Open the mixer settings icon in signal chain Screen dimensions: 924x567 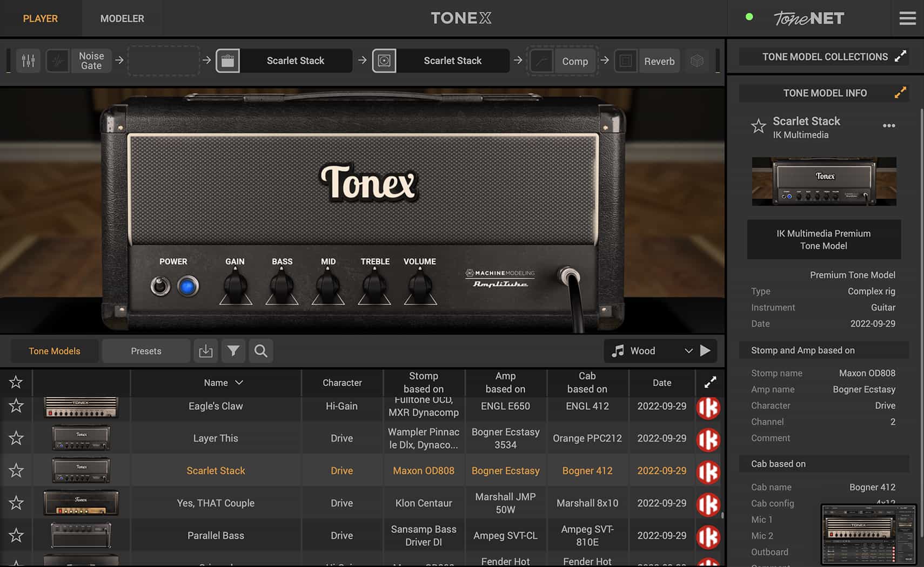pos(28,61)
